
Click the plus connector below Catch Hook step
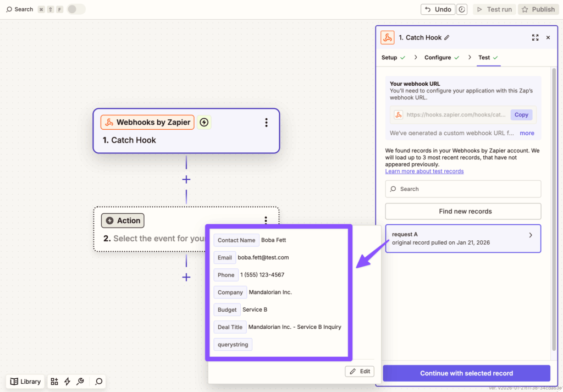pyautogui.click(x=186, y=179)
